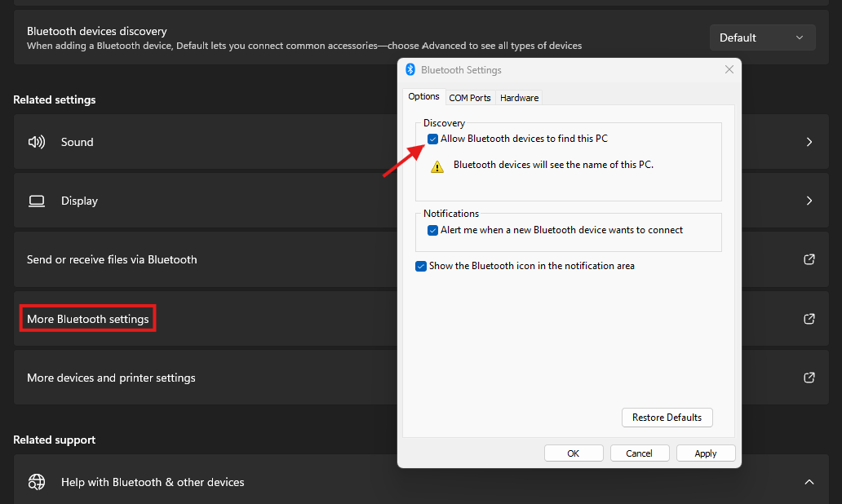
Task: Click external link icon for More Bluetooth settings
Action: [809, 318]
